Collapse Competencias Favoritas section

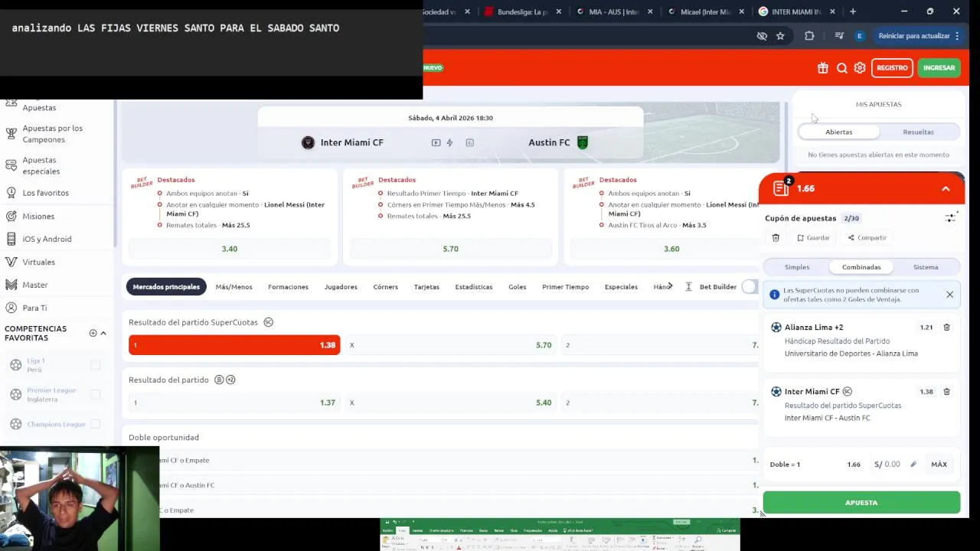pos(103,333)
